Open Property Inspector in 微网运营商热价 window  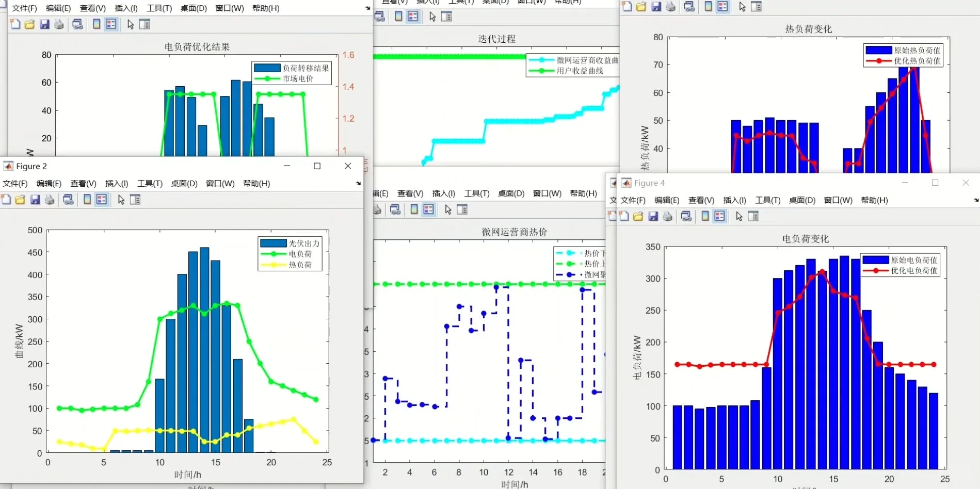click(x=462, y=209)
